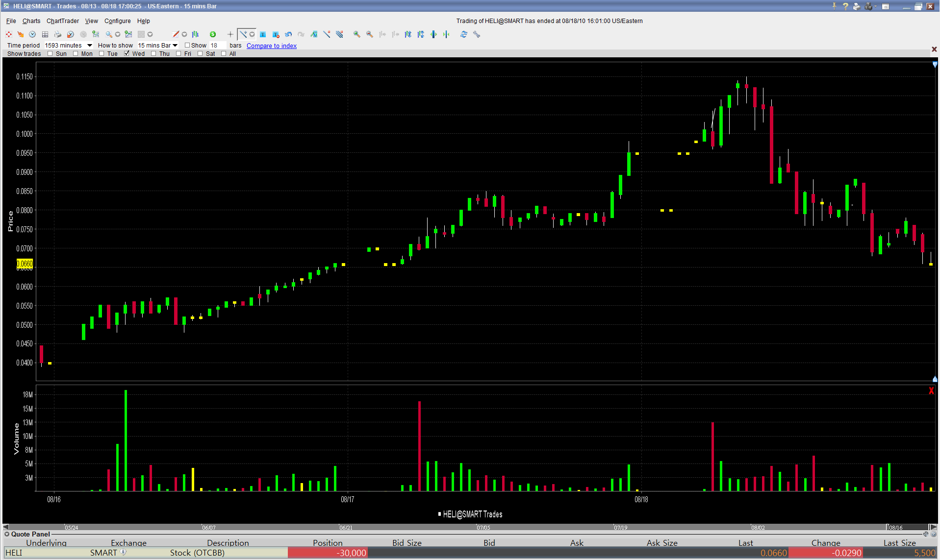
Task: Click the clock time icon
Action: [x=32, y=34]
